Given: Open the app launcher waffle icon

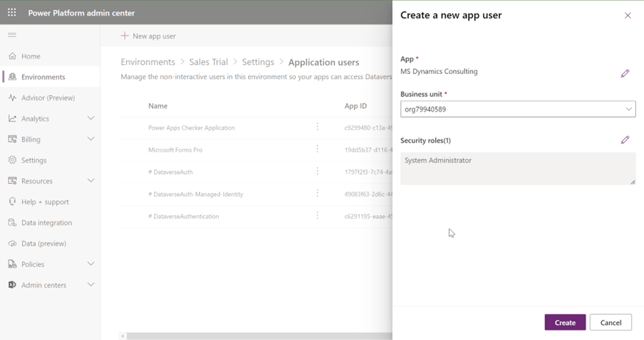Looking at the screenshot, I should [x=12, y=12].
